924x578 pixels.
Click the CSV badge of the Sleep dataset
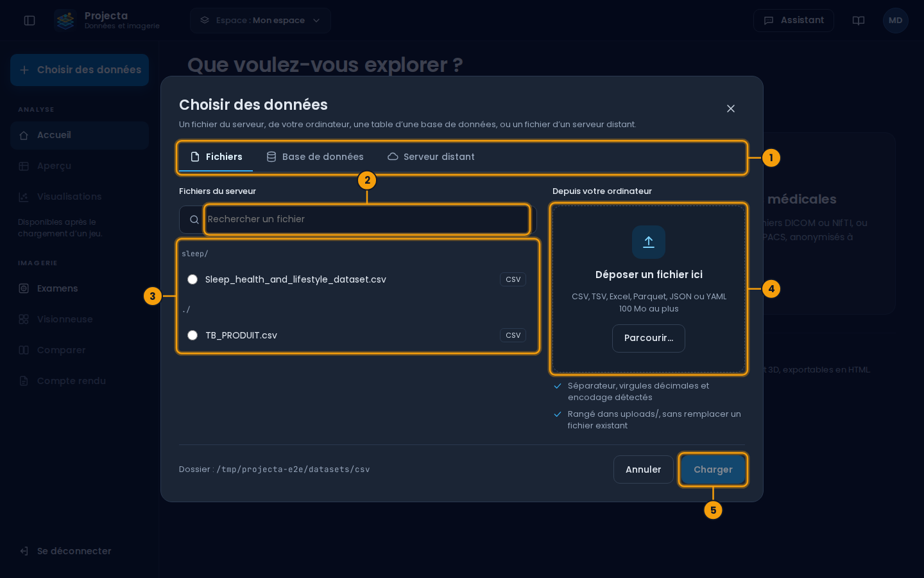pyautogui.click(x=513, y=279)
